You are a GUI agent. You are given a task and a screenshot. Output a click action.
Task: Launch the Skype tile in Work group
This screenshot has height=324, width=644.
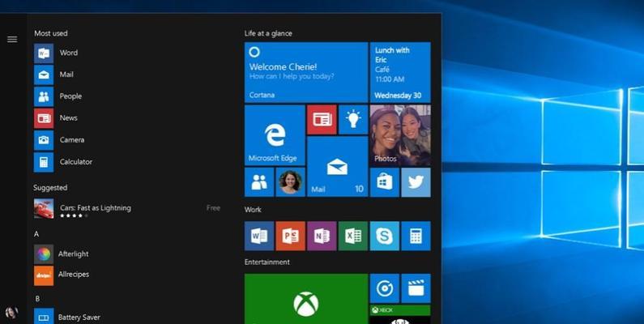coord(385,237)
